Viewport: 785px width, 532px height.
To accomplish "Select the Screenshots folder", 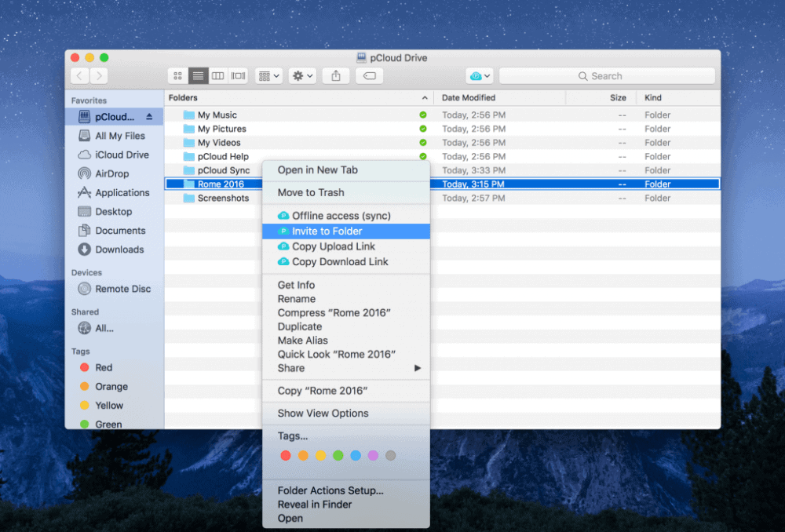I will coord(443,199).
